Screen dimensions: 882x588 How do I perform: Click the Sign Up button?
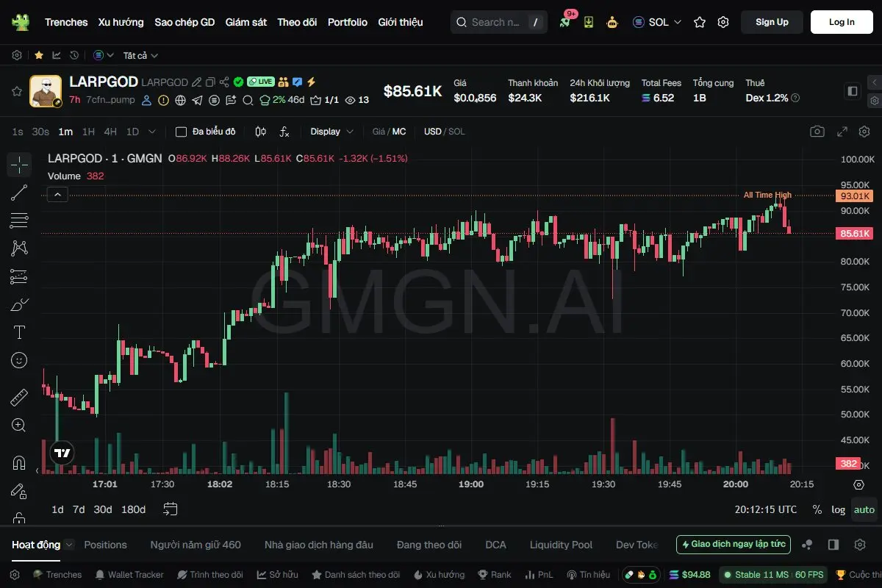click(772, 22)
